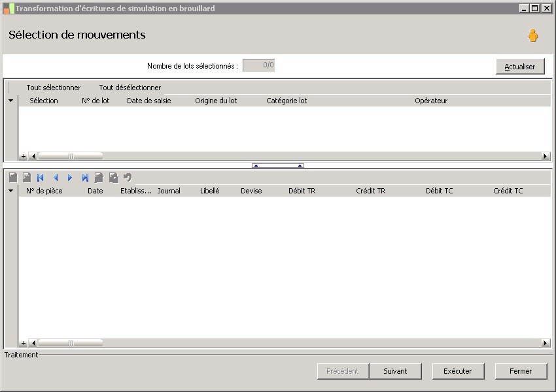Collapse the upper pane using the right splitter arrow
Viewport: 556px width, 392px height.
pos(300,165)
